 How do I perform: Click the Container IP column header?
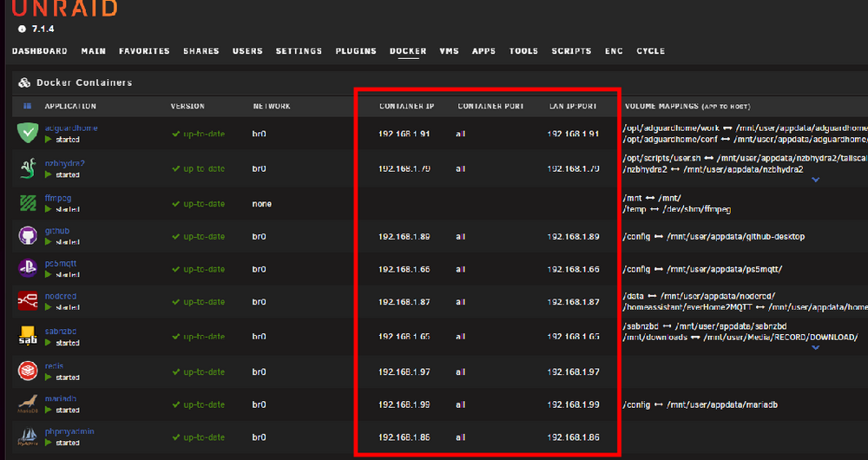407,106
